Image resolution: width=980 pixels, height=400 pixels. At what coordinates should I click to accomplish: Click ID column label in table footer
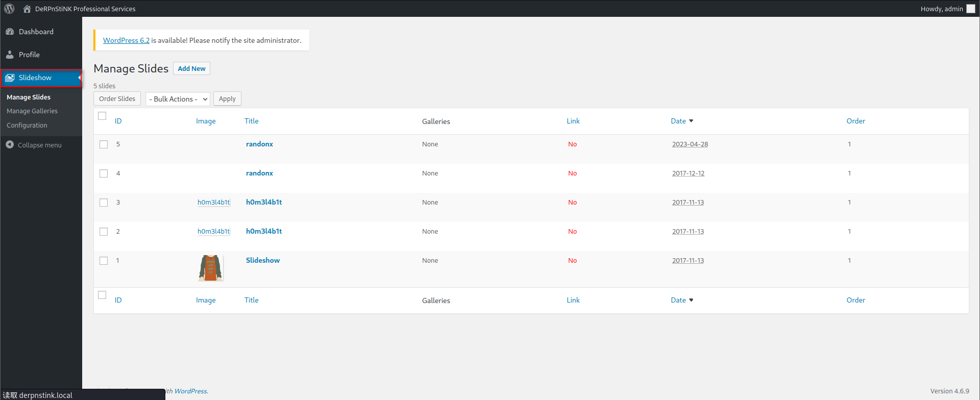[x=118, y=300]
